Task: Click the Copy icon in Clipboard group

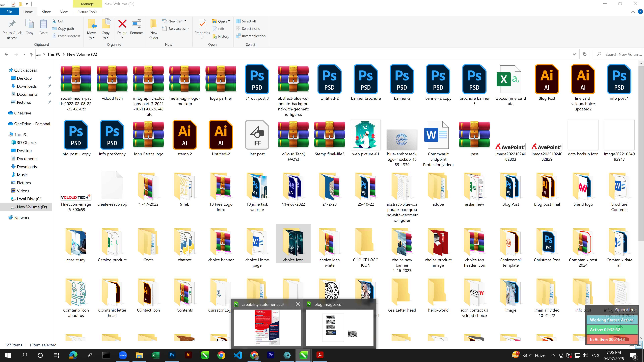Action: click(29, 24)
